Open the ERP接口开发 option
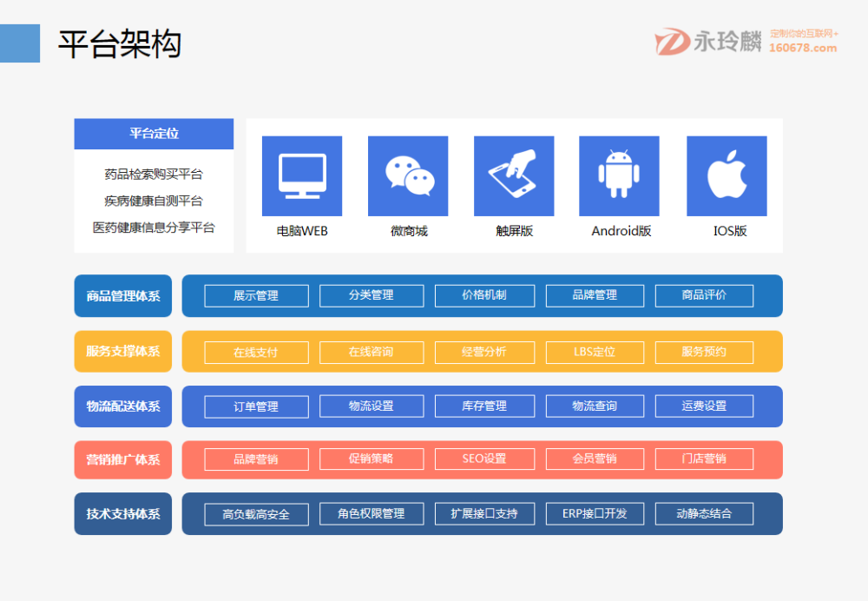The height and width of the screenshot is (601, 868). coord(595,513)
